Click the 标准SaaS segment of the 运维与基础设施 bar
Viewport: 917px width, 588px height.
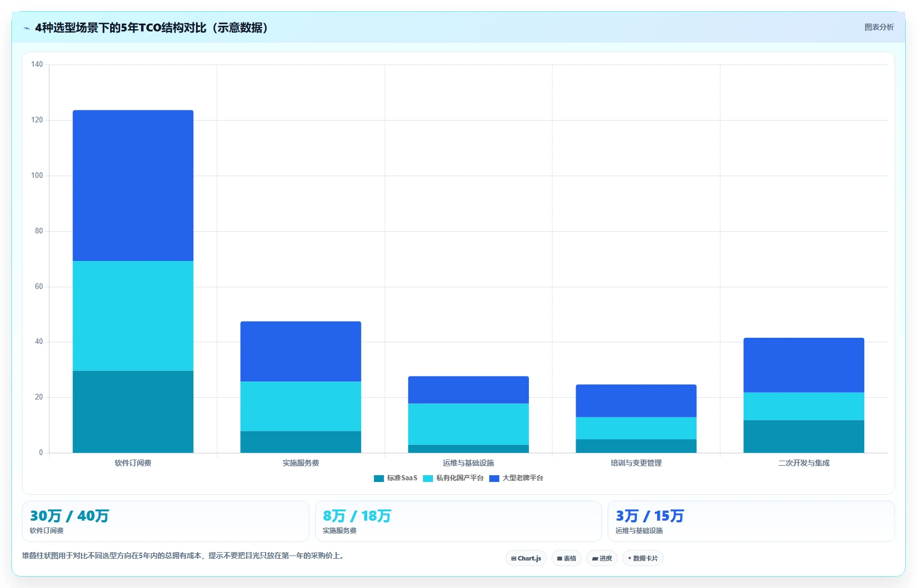[x=468, y=449]
